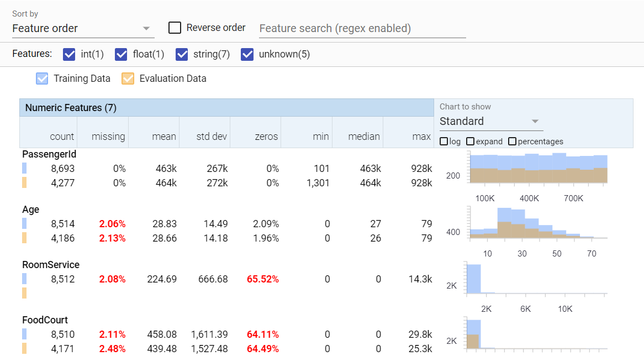644x361 pixels.
Task: Hide Evaluation Data with its checkbox
Action: (x=128, y=79)
